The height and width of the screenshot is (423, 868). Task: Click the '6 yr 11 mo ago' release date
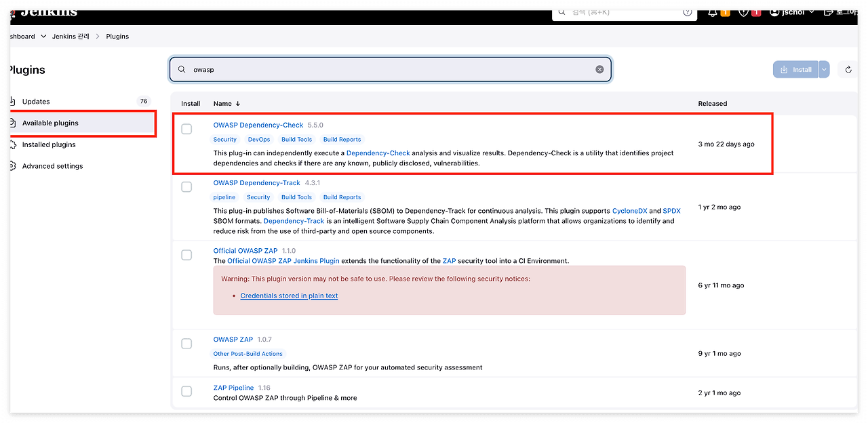721,285
